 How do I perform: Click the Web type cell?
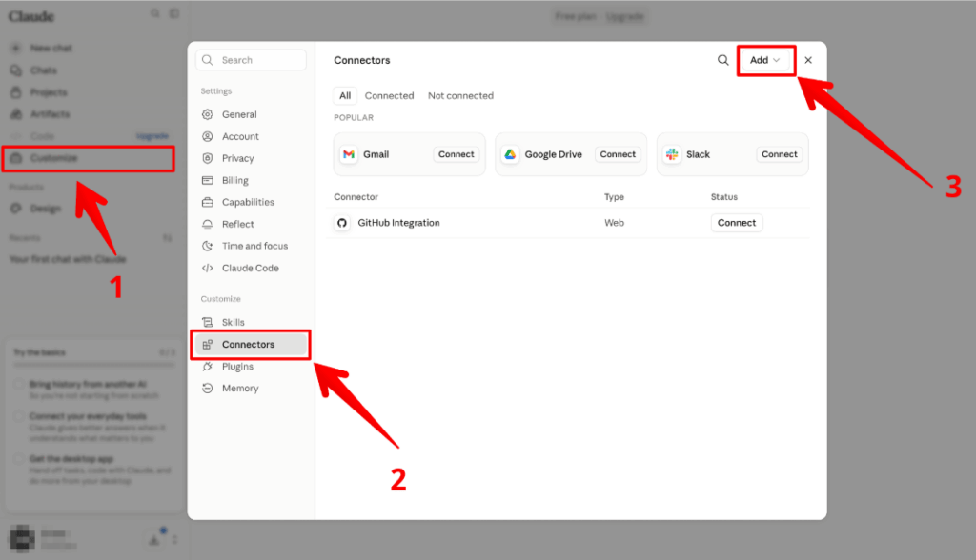[x=614, y=223]
